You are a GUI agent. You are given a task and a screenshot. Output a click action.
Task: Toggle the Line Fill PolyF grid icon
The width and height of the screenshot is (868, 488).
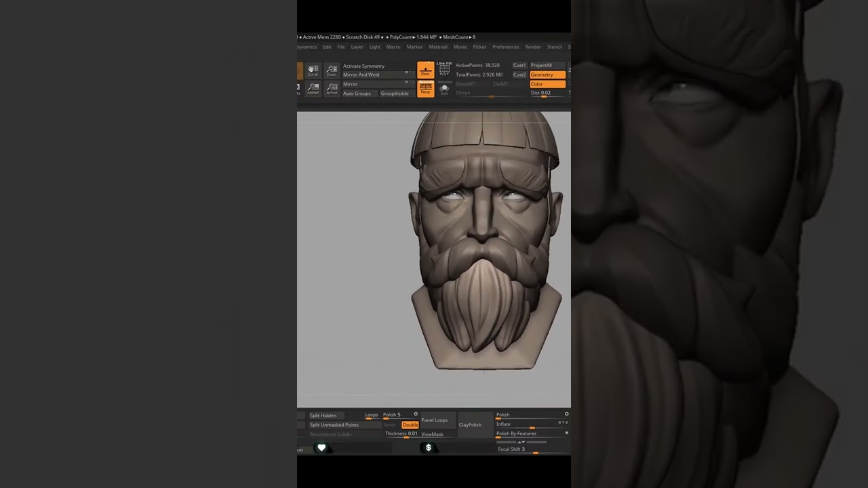(x=444, y=69)
